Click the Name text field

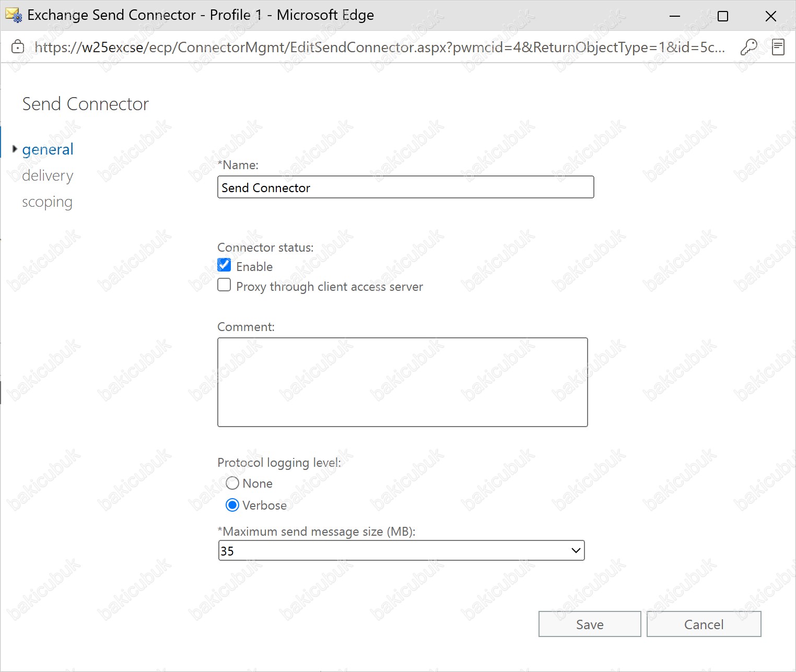(406, 187)
